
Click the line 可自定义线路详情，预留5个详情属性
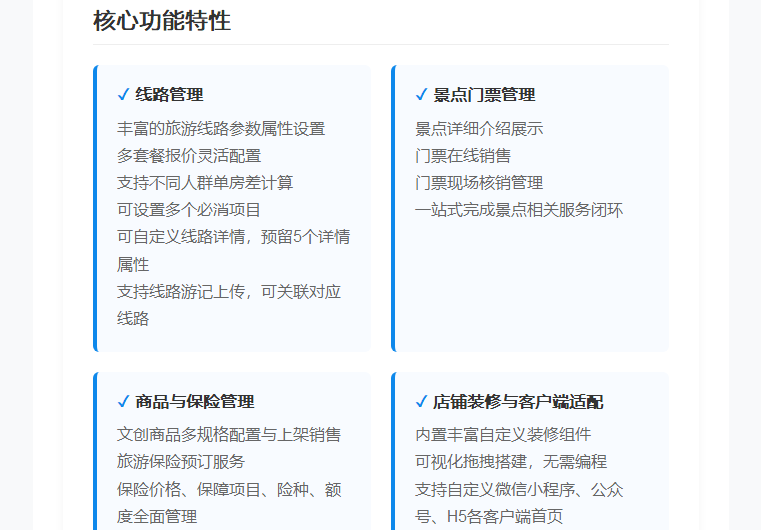[233, 250]
